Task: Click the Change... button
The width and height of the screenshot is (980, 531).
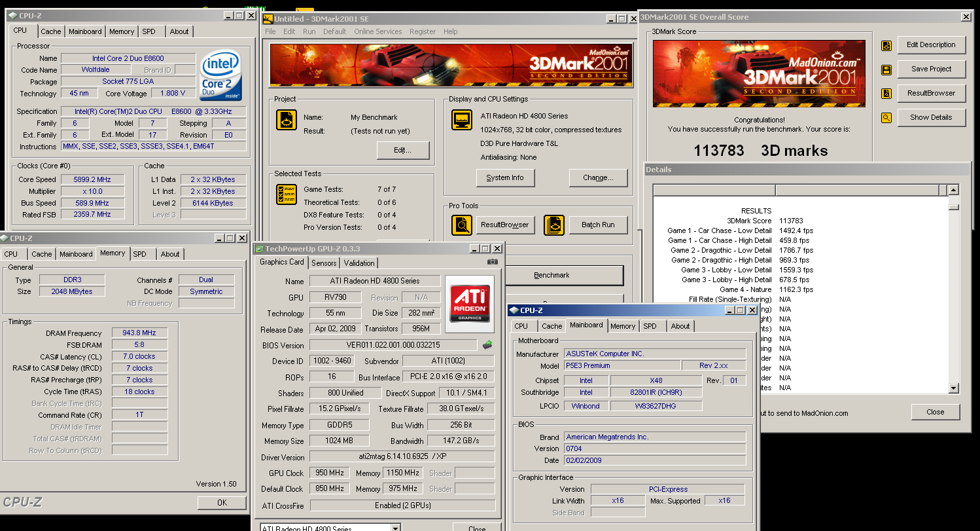Action: coord(598,177)
